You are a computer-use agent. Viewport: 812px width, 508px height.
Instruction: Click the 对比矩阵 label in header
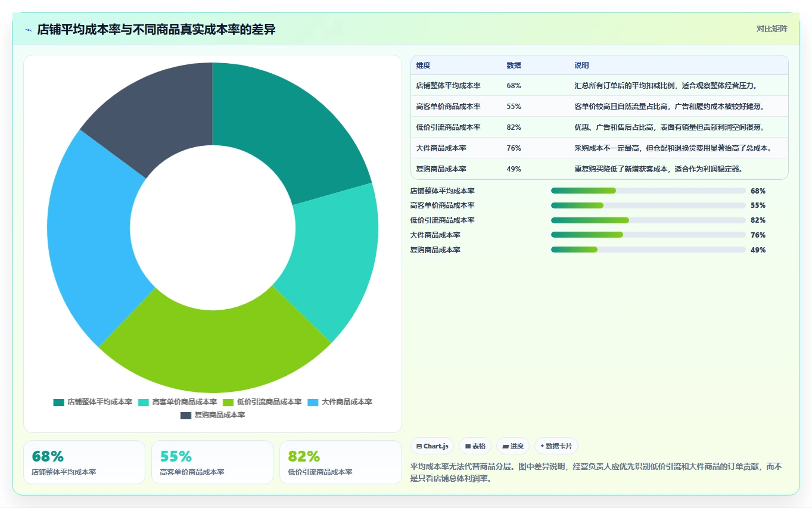pos(771,29)
